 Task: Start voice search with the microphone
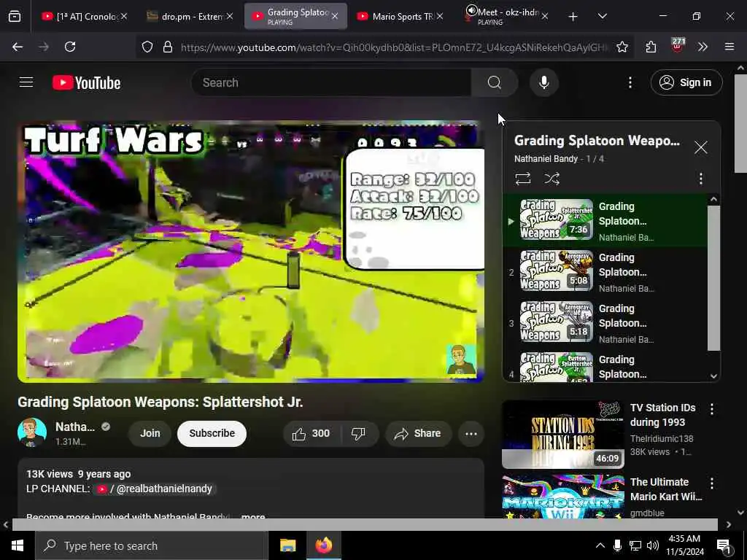coord(543,82)
